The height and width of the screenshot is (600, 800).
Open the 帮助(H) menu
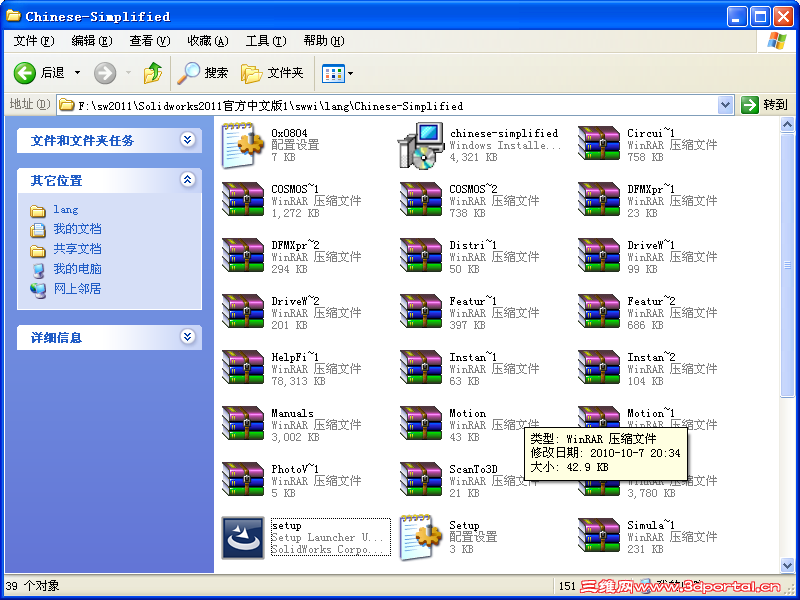coord(324,41)
